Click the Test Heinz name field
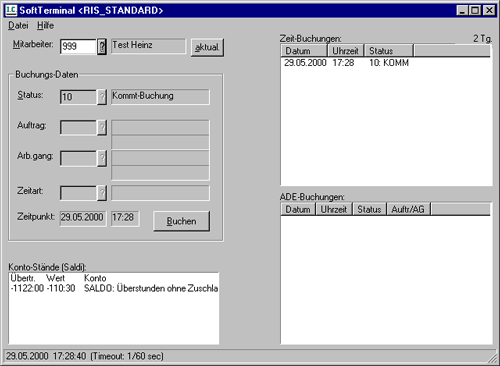 coord(148,46)
